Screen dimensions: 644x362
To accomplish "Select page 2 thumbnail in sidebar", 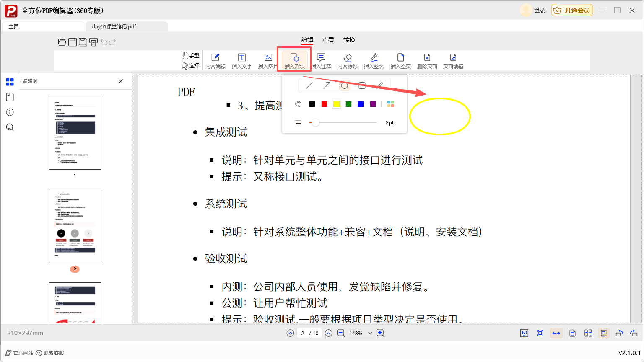I will point(75,226).
